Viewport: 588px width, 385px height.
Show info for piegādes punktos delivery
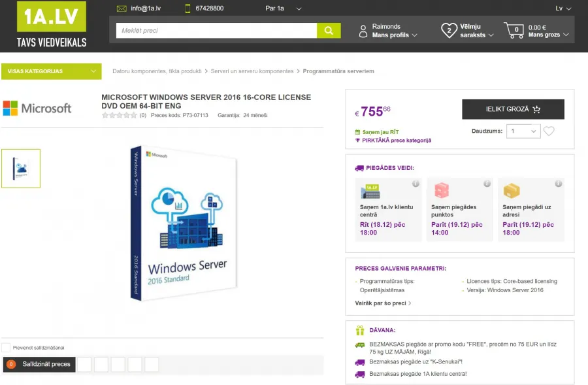(487, 184)
